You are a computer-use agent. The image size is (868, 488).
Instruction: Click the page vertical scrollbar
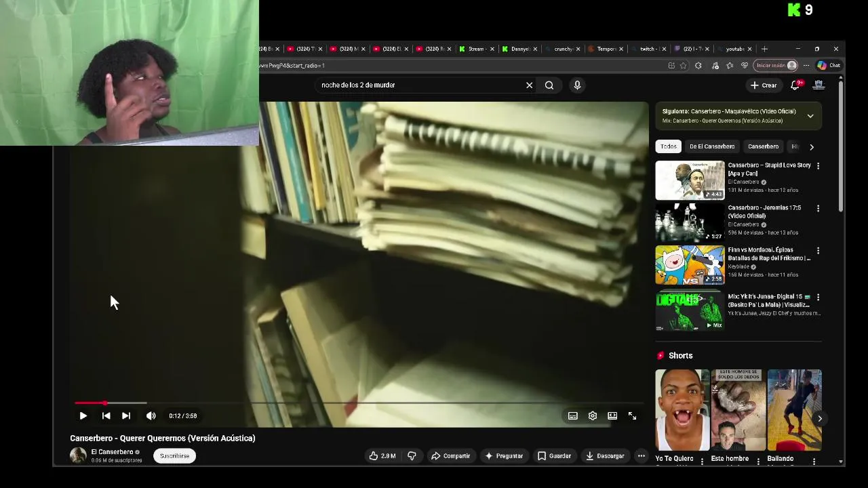(x=841, y=146)
